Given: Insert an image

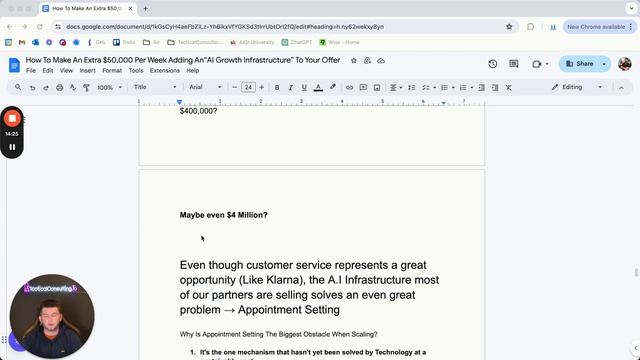Looking at the screenshot, I should [377, 87].
